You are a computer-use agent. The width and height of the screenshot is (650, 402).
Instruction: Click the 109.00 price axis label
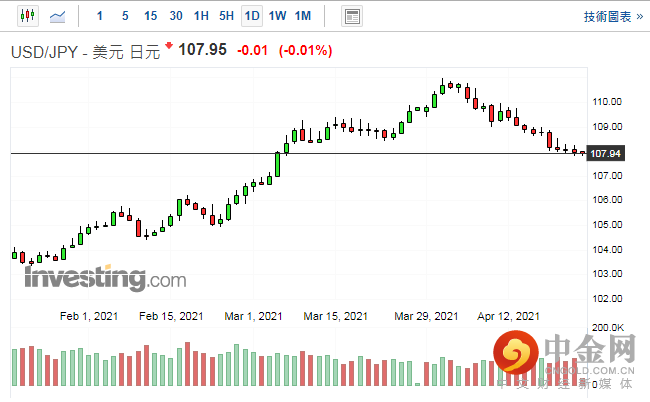(607, 126)
